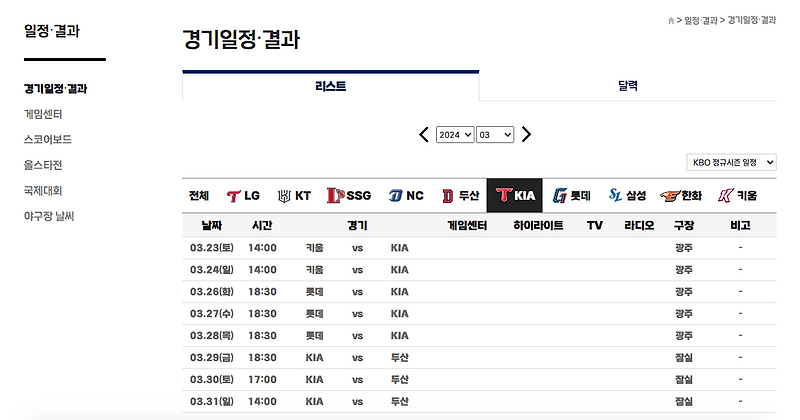The height and width of the screenshot is (420, 800).
Task: Select the 03.28(목) date cell
Action: coord(212,336)
